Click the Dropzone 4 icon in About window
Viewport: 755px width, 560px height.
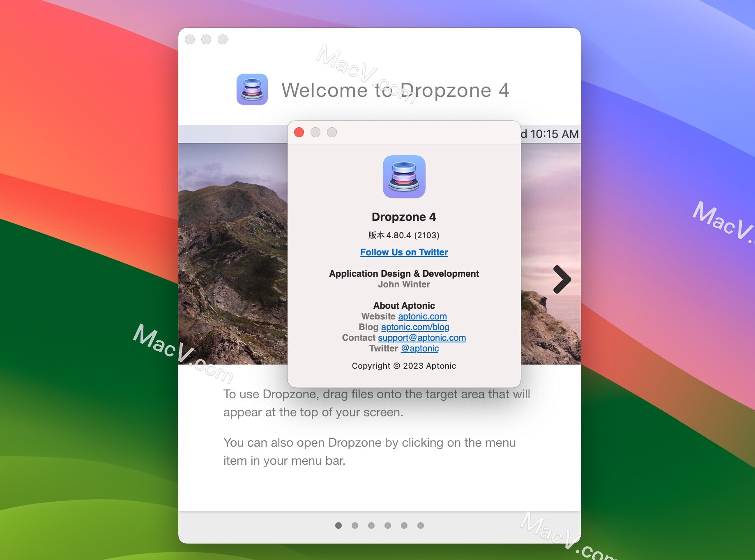[x=404, y=177]
